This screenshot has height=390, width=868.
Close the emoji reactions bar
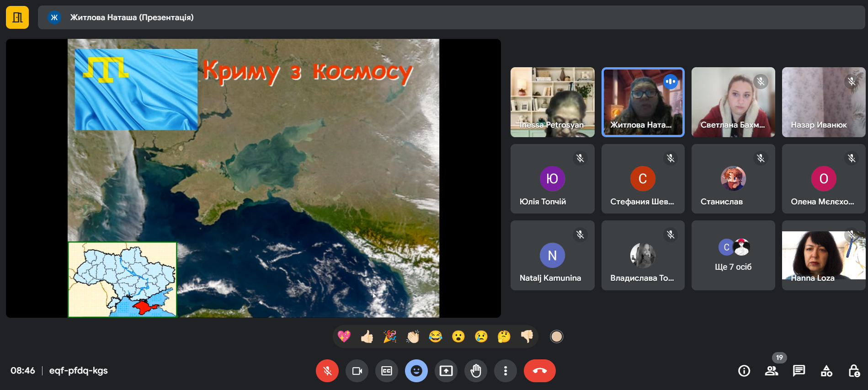(x=416, y=371)
